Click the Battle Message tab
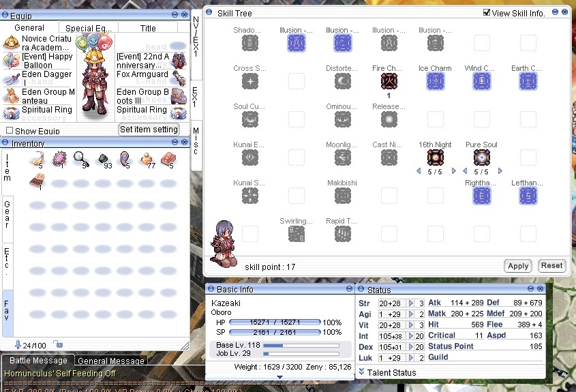Image resolution: width=576 pixels, height=392 pixels. 38,361
